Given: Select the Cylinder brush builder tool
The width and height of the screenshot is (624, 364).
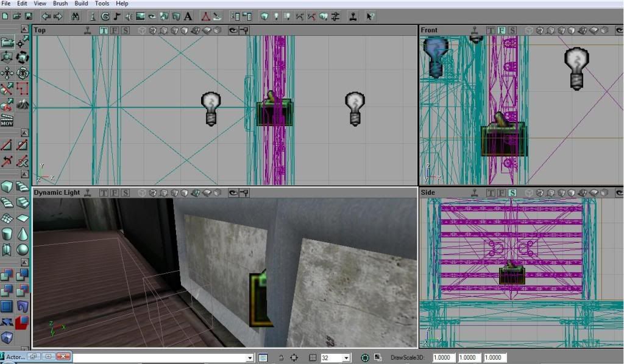Looking at the screenshot, I should pos(7,234).
